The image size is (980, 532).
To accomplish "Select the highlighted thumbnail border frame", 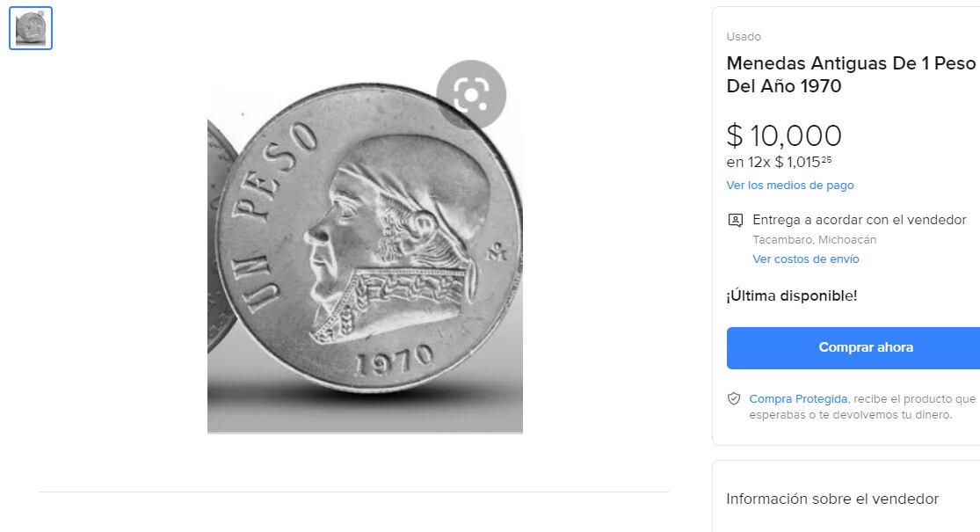I will pos(30,27).
